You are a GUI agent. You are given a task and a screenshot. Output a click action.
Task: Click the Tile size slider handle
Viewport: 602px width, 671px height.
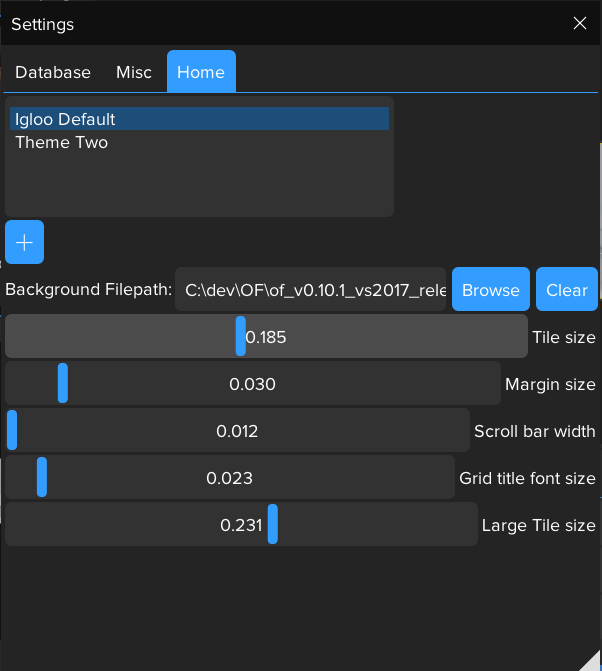point(240,336)
